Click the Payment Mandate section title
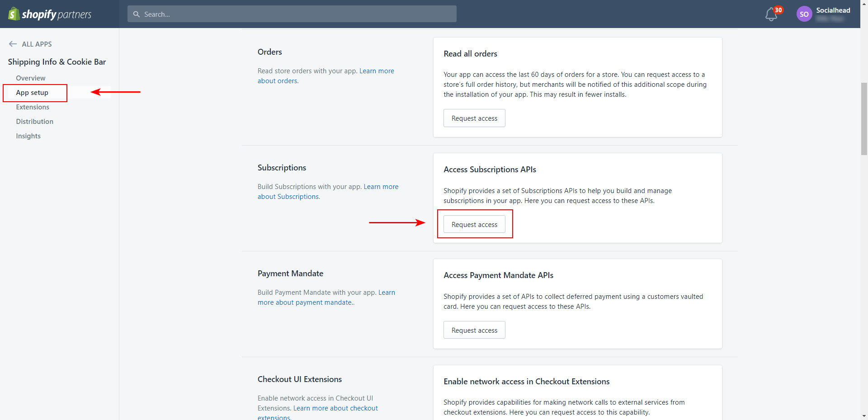 [x=290, y=274]
